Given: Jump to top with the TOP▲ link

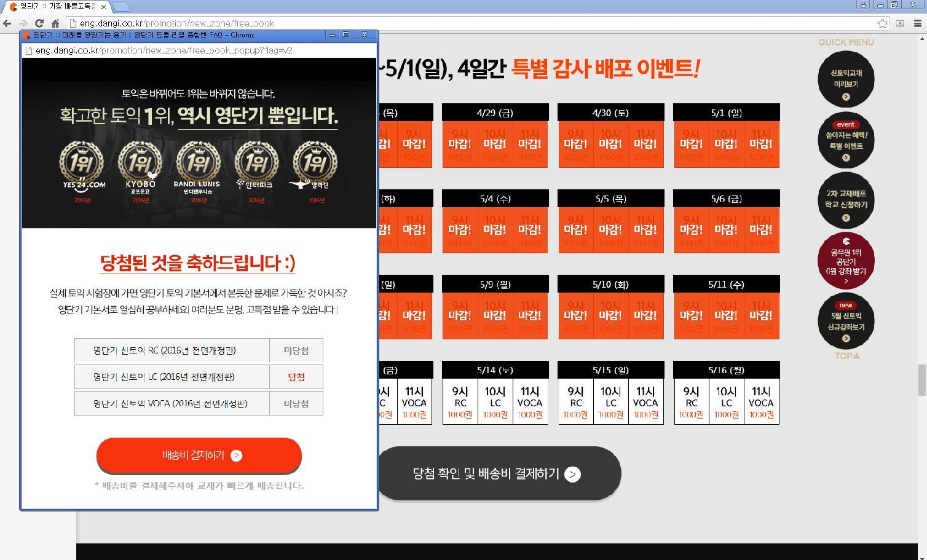Looking at the screenshot, I should (846, 356).
